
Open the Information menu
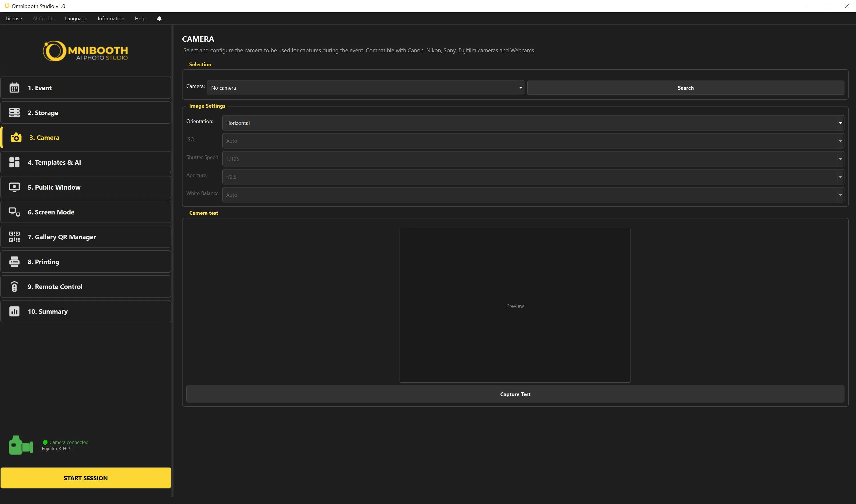pyautogui.click(x=111, y=18)
